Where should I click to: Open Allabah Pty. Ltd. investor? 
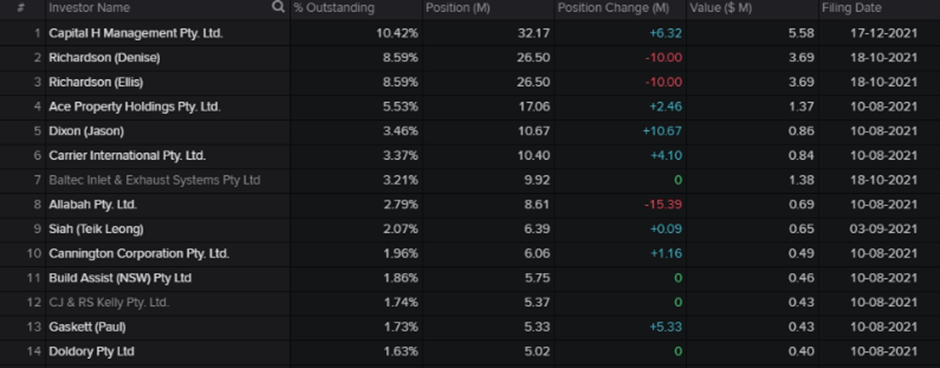tap(93, 204)
